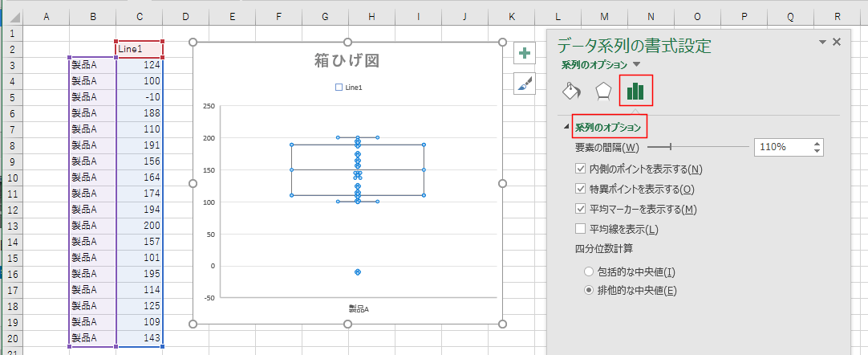Viewport: 868px width, 355px height.
Task: Uncheck 平均マーカーを表示する
Action: click(x=581, y=209)
